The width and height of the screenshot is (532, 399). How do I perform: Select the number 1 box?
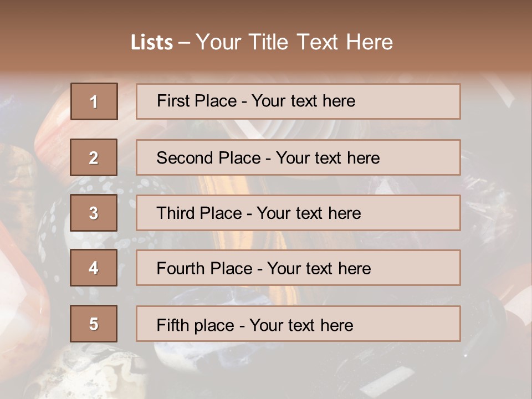pos(94,101)
